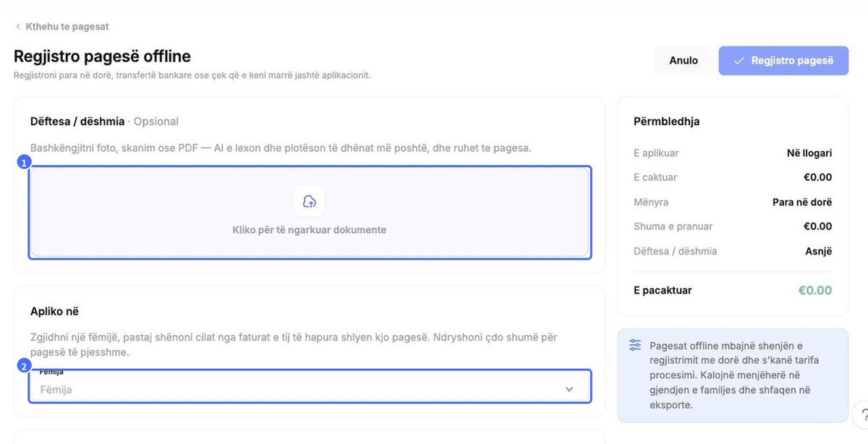The image size is (868, 444).
Task: Click the Përmbledhja panel heading
Action: [666, 121]
